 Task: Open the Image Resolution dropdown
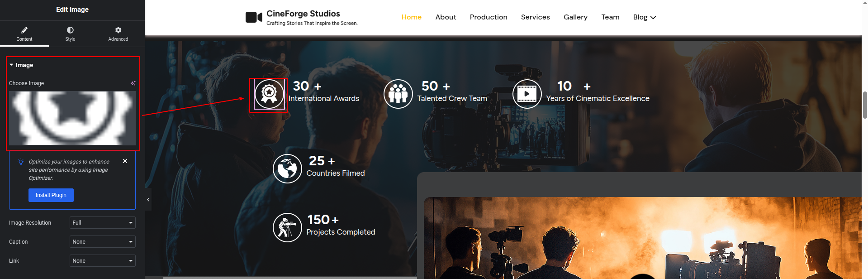[103, 223]
